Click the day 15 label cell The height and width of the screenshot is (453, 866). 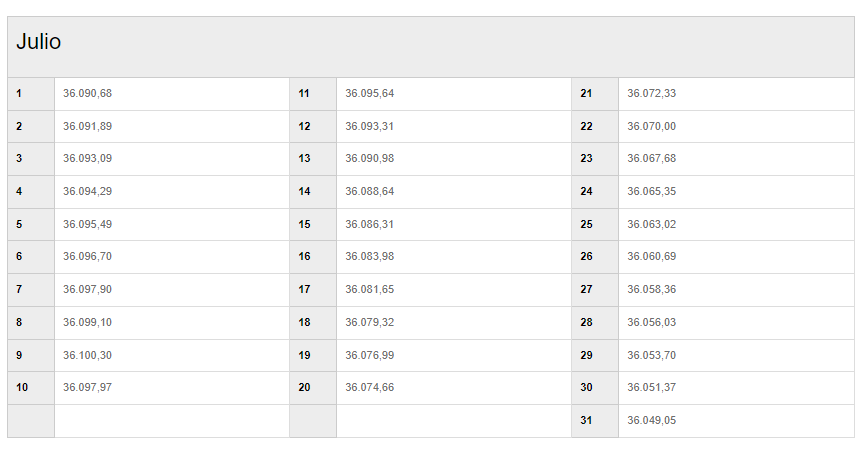[x=313, y=224]
